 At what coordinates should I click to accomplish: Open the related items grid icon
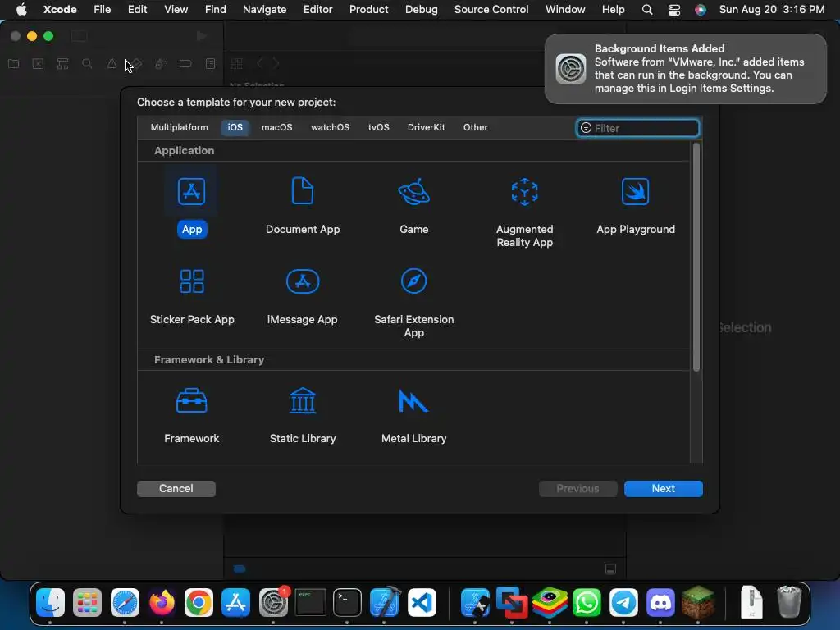click(237, 64)
